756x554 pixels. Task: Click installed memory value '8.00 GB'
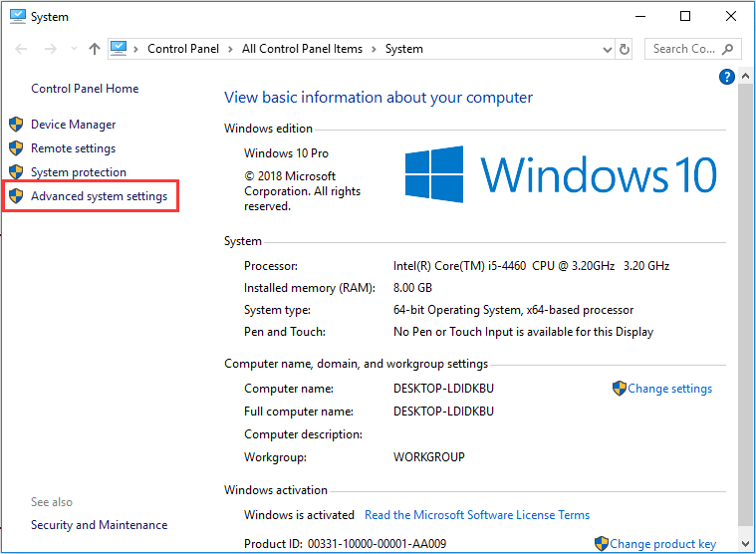tap(412, 288)
